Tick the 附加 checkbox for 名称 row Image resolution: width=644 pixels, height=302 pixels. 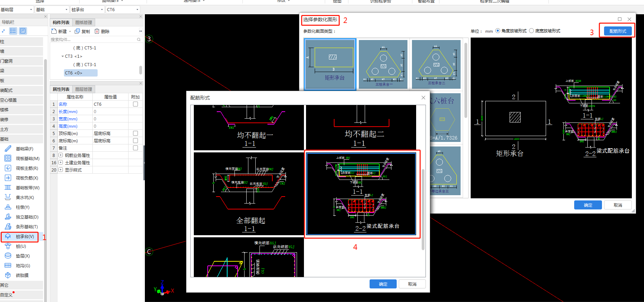point(135,104)
